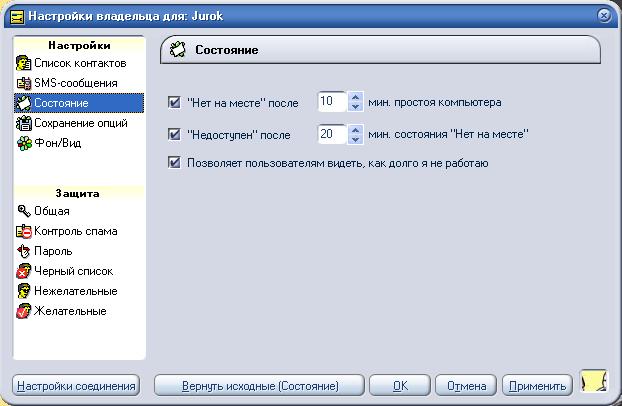This screenshot has height=406, width=622.
Task: Click the "Недоступен" minutes input field
Action: click(x=331, y=133)
